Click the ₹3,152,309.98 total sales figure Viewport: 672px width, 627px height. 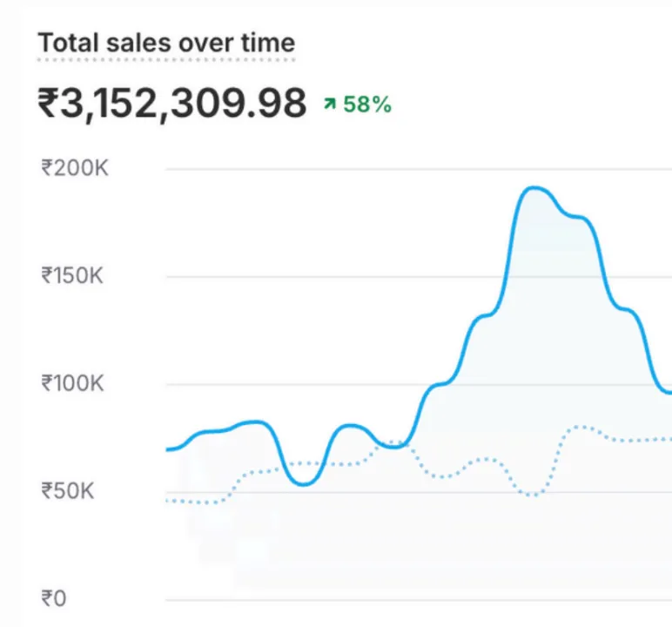point(172,104)
